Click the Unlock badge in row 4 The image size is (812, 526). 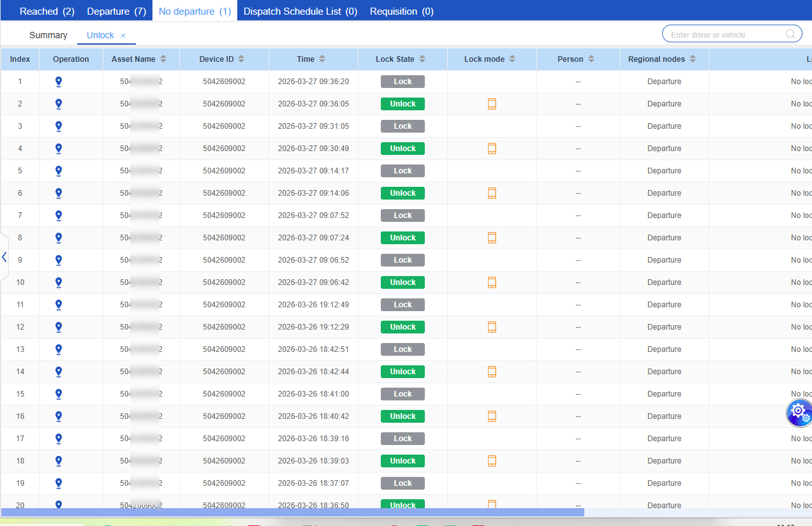pos(402,149)
